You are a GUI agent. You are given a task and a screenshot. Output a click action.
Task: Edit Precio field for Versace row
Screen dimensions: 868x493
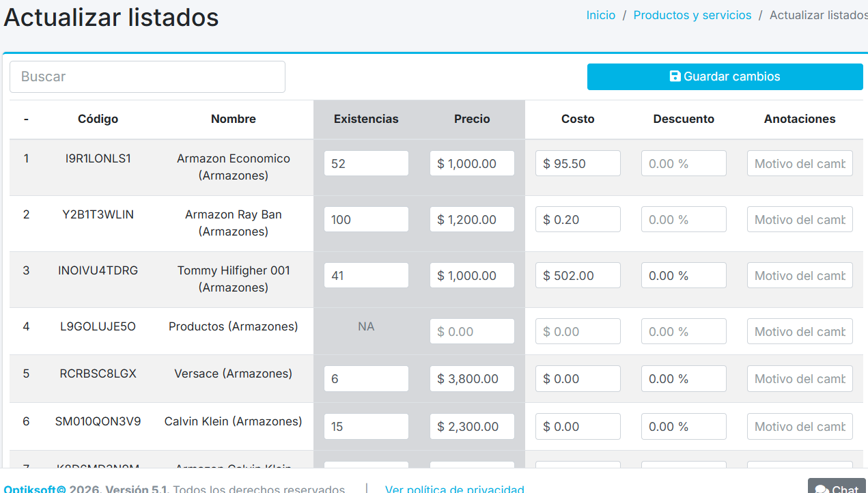pyautogui.click(x=472, y=379)
